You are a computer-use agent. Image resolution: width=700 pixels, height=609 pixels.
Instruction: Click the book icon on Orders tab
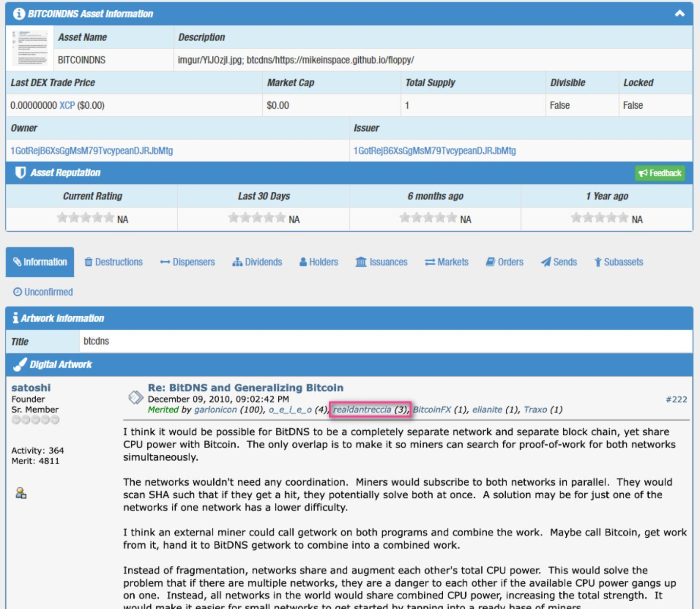[x=491, y=262]
